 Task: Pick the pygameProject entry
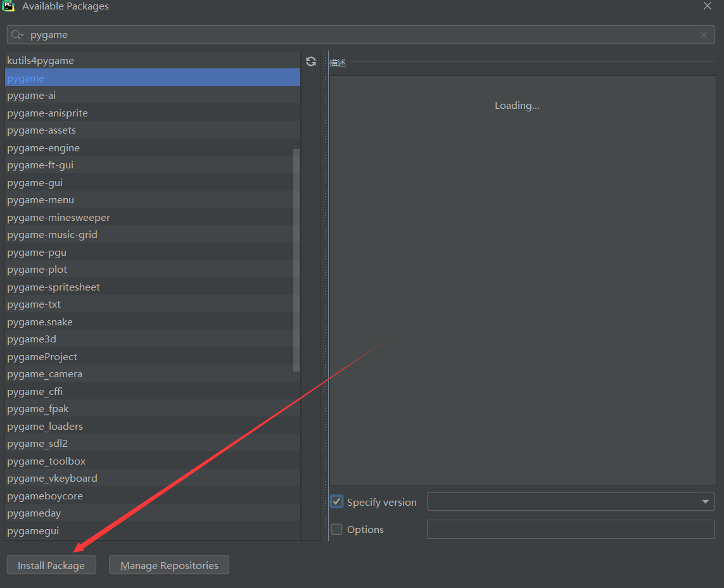153,357
